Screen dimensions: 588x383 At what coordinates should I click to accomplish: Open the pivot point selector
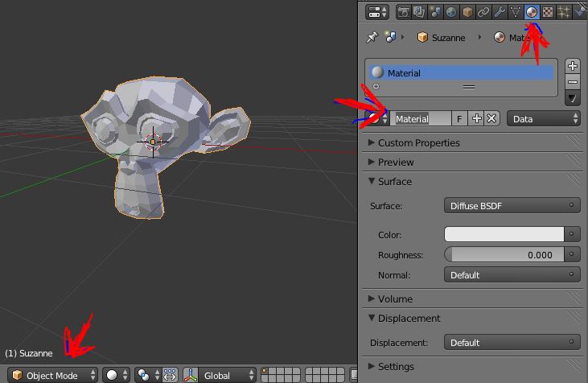(x=148, y=375)
